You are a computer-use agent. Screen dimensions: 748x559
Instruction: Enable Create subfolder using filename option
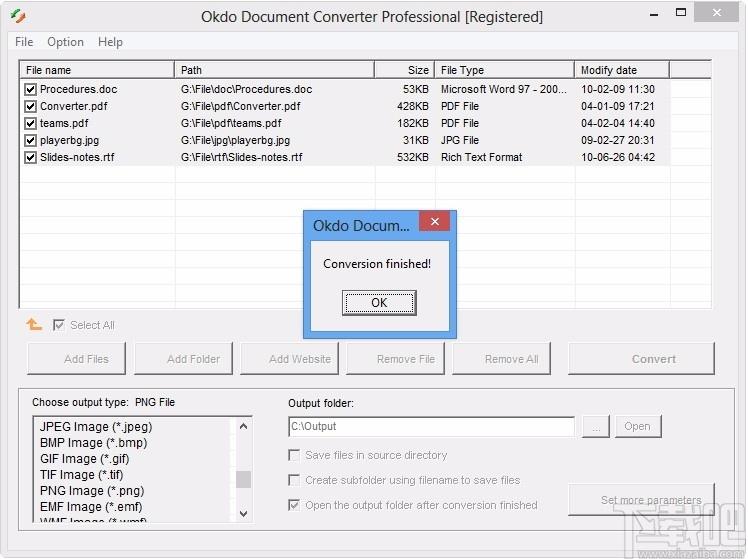pos(294,480)
